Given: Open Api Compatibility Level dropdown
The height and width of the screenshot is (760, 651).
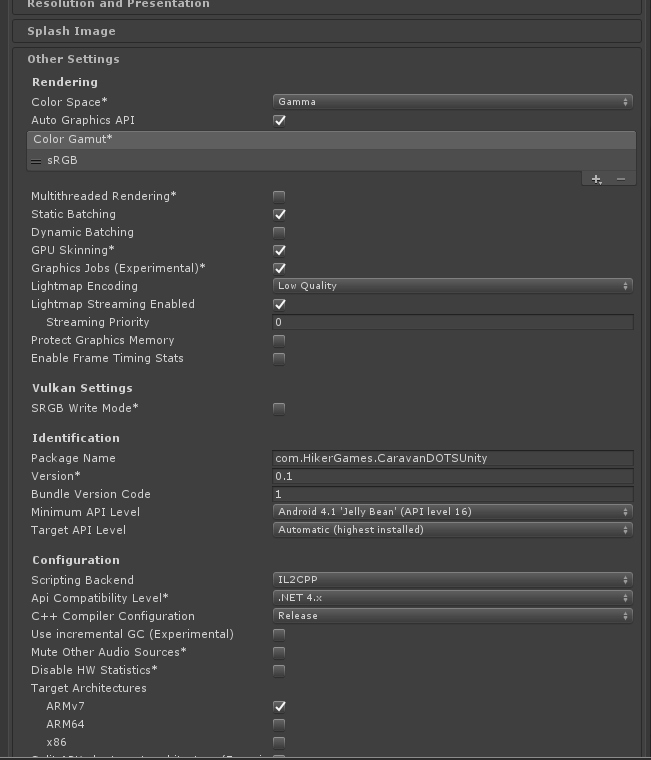Looking at the screenshot, I should point(453,598).
